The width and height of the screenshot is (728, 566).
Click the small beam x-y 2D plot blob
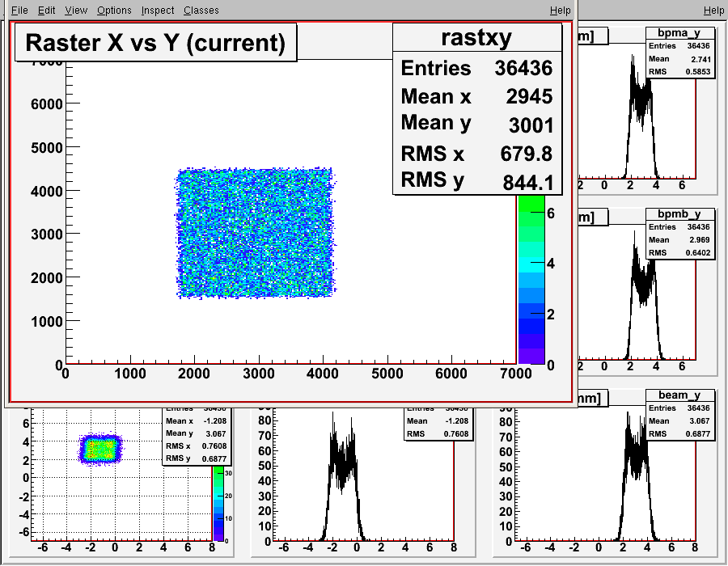pyautogui.click(x=99, y=449)
